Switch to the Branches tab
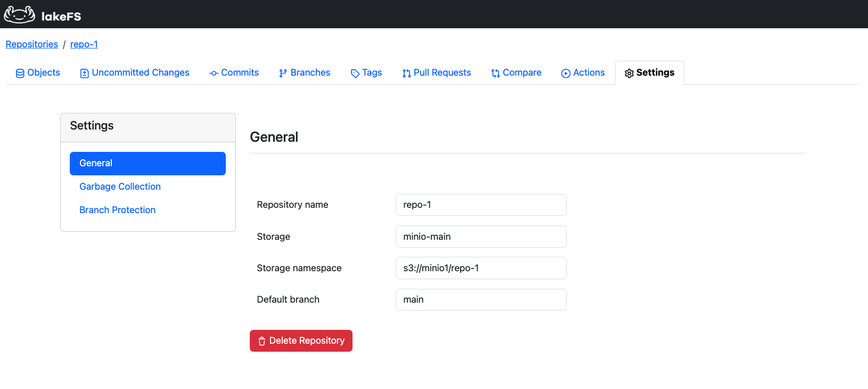 [x=310, y=72]
